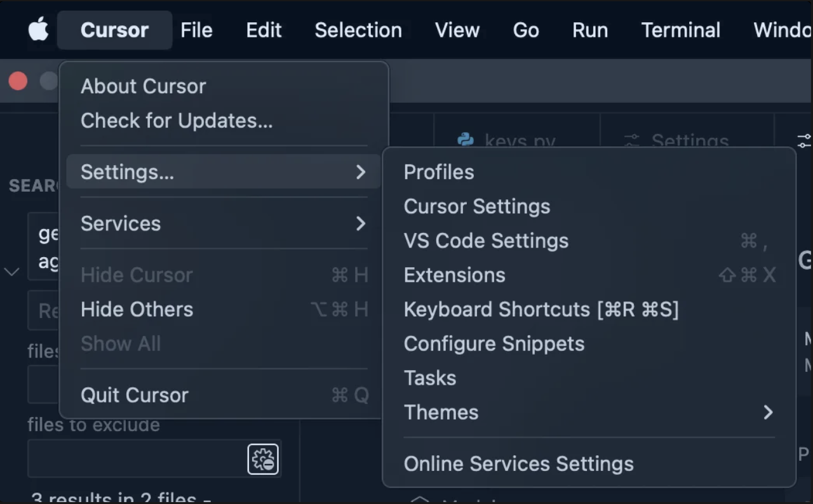Open the Window menu
813x504 pixels.
tap(782, 30)
